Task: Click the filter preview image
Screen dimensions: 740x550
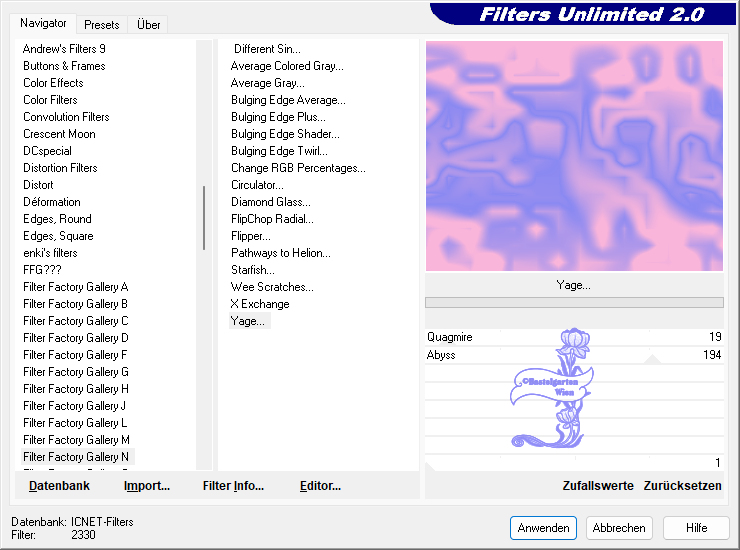Action: point(574,156)
